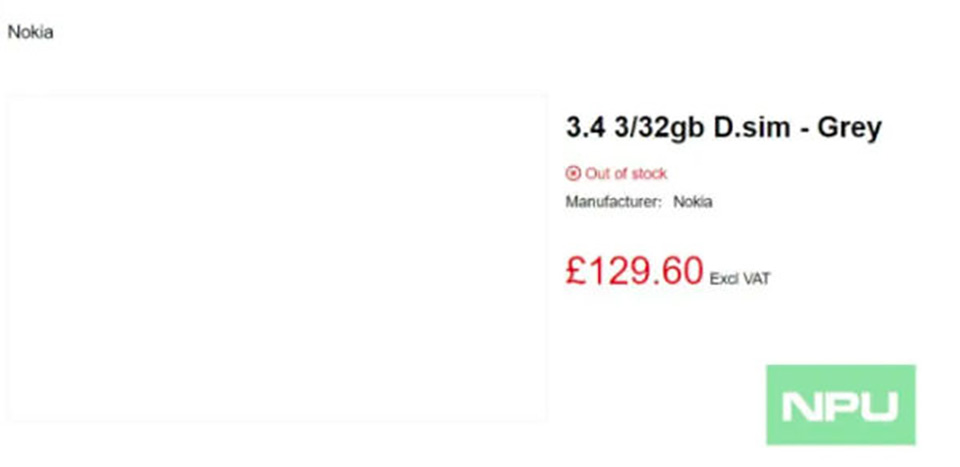Click the product title 3.4 3/32gb D.sim - Grey
Screen dimensions: 960x467
coord(724,128)
